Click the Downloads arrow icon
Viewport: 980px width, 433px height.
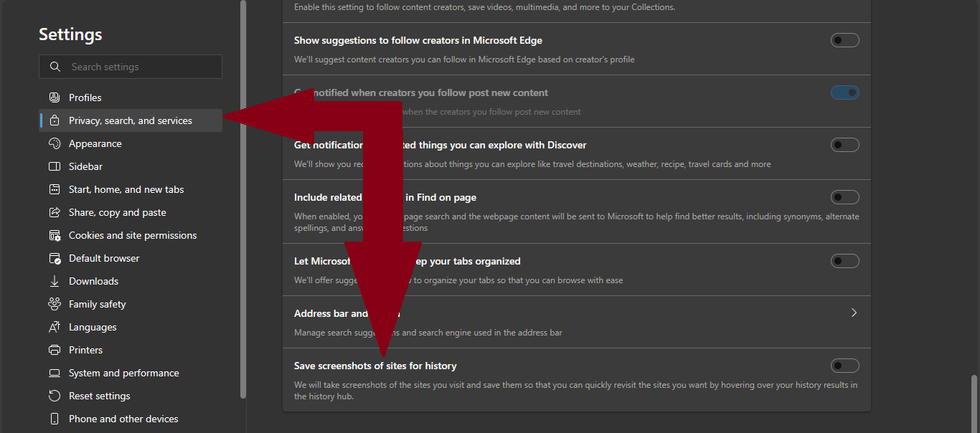pyautogui.click(x=55, y=281)
